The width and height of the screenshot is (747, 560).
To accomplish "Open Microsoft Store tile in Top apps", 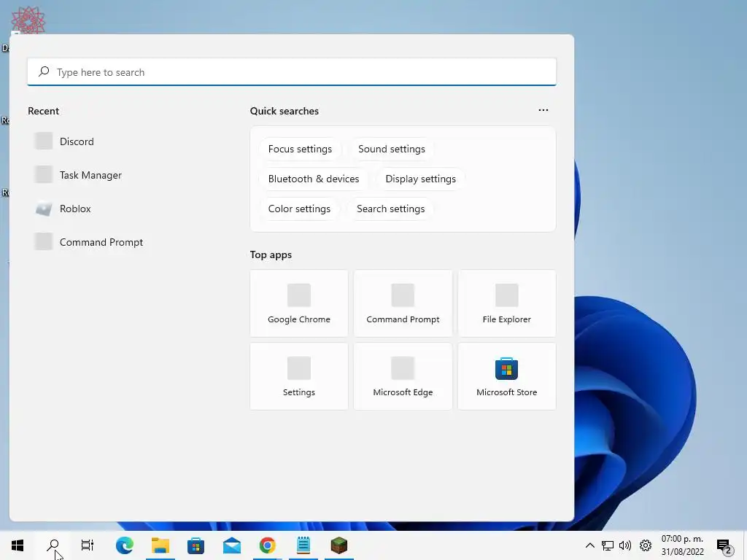I will (507, 376).
